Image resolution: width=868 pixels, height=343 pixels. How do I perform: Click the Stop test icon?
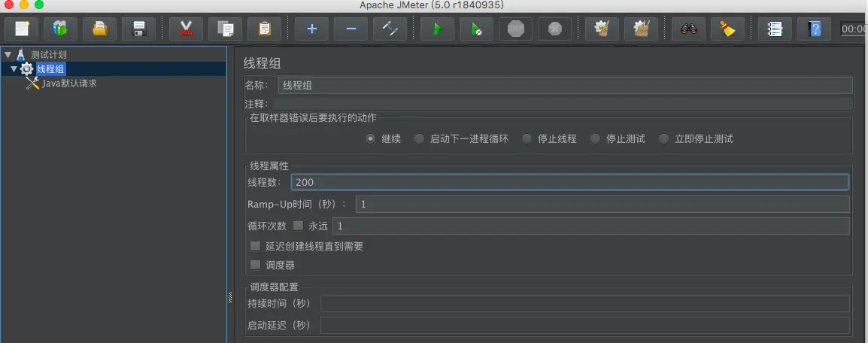click(x=516, y=29)
